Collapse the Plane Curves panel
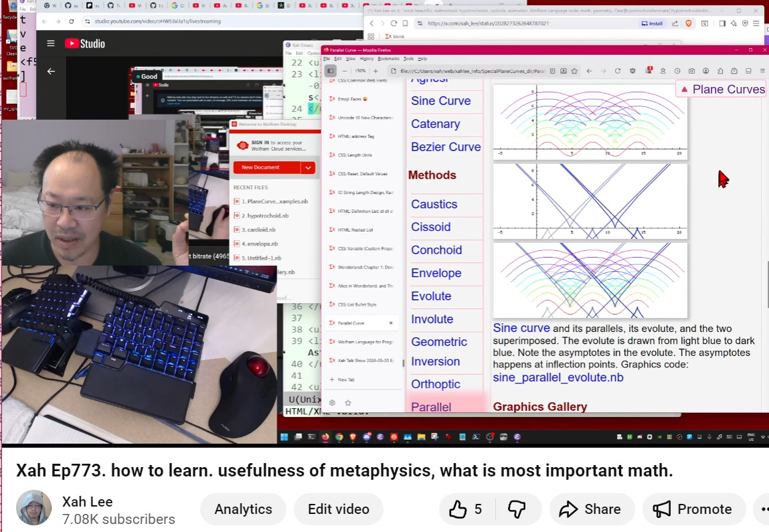The width and height of the screenshot is (769, 532). [x=684, y=89]
